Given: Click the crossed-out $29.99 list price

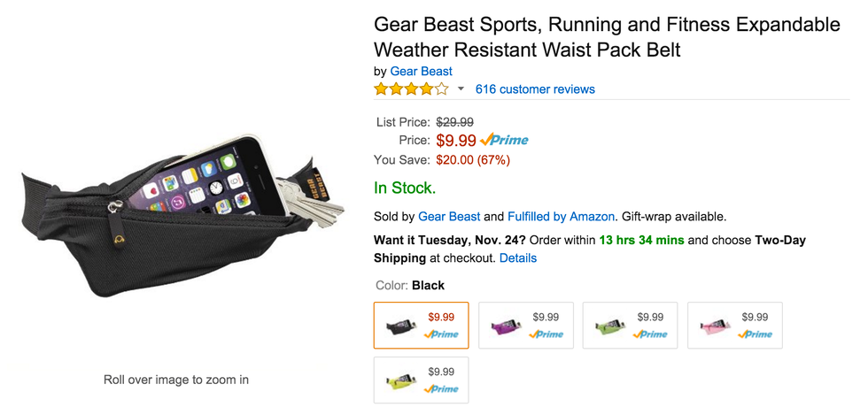Looking at the screenshot, I should coord(454,122).
